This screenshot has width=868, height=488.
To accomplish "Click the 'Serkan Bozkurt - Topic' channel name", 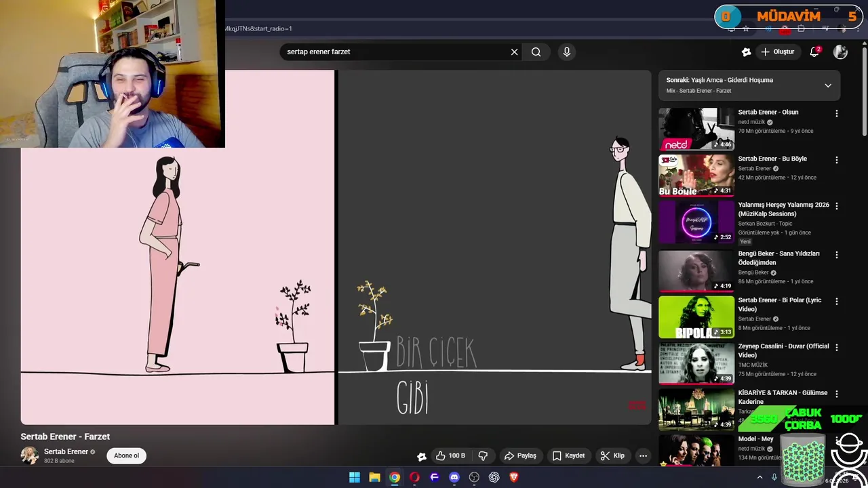I will pos(765,224).
